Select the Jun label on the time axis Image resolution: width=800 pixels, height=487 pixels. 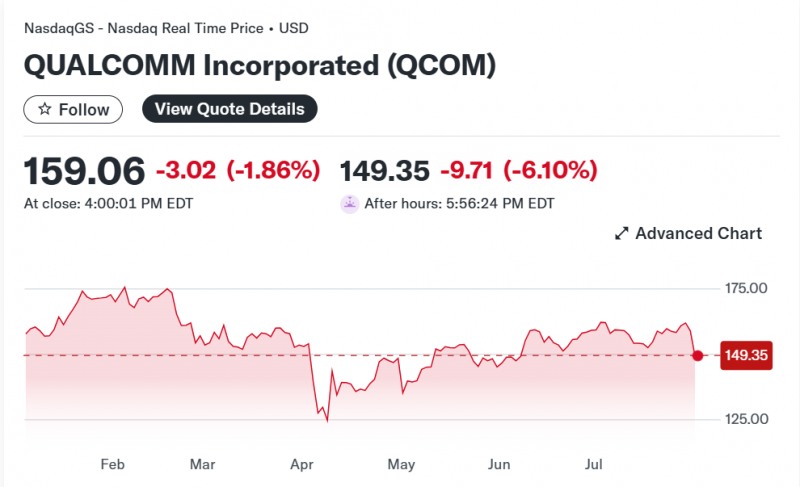point(499,465)
